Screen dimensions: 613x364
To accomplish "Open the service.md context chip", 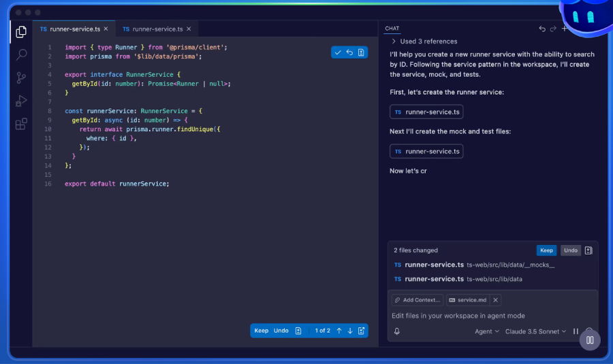I will pos(467,300).
